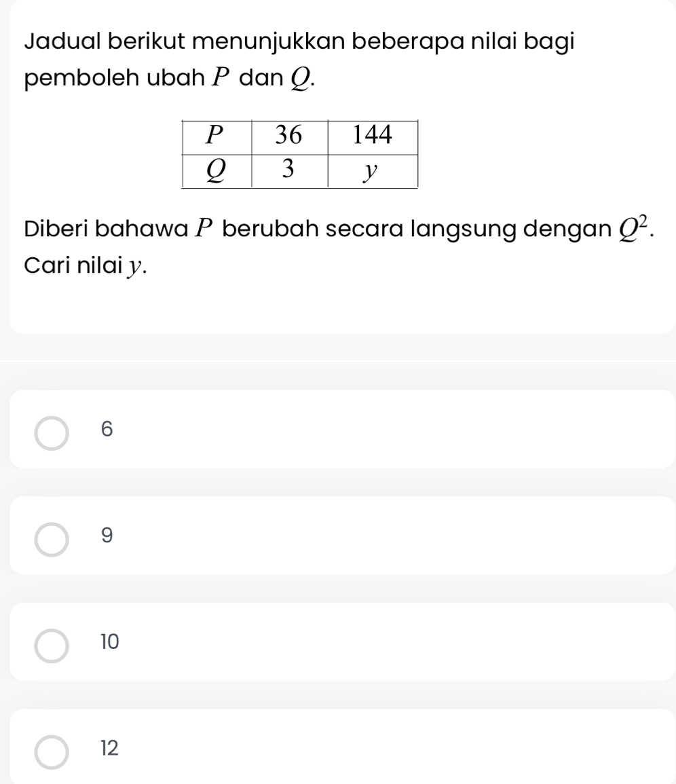Click the answer label text "12"

(x=109, y=749)
